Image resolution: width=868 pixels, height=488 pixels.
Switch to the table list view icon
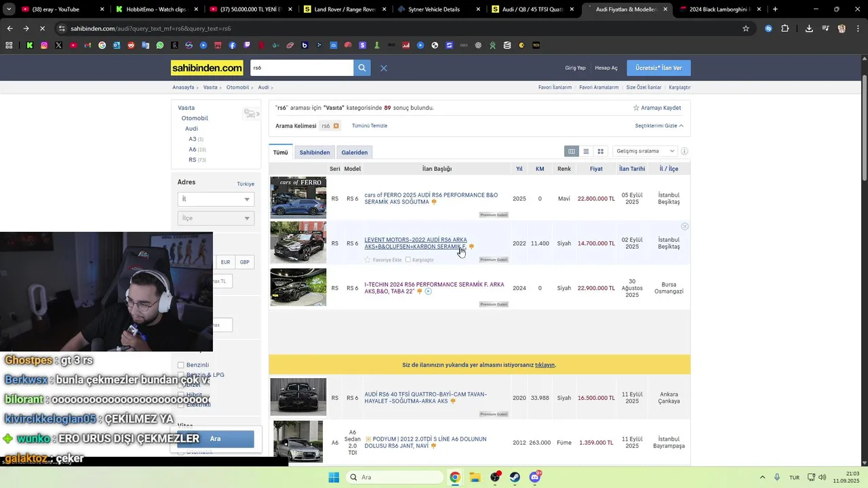(572, 151)
